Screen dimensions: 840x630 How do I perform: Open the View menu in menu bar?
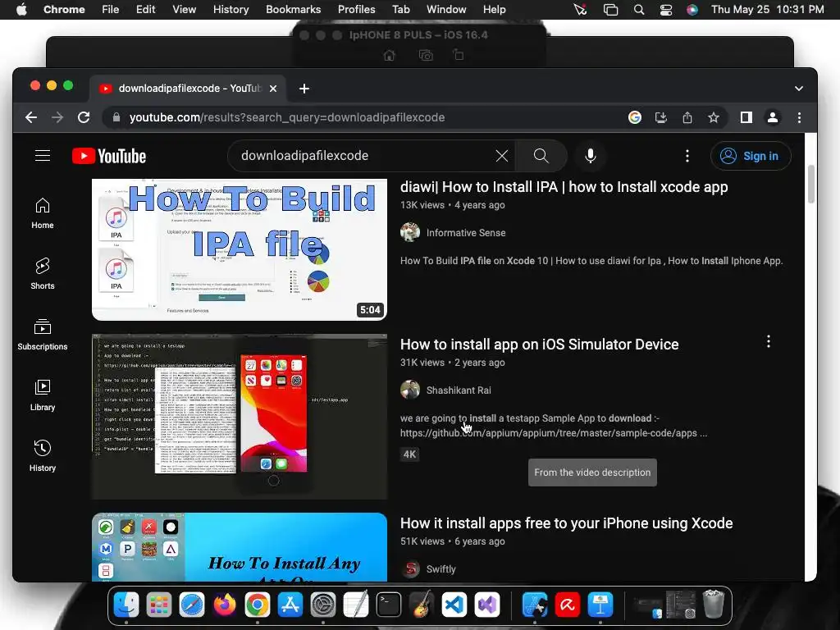click(184, 10)
